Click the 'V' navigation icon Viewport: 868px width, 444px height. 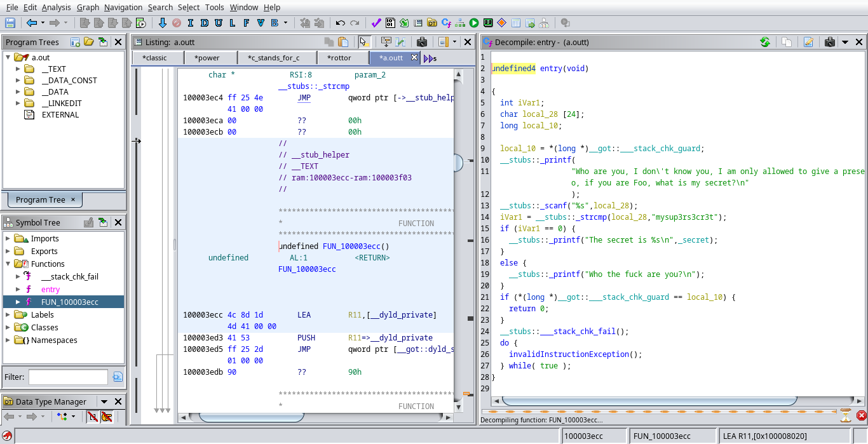(261, 23)
